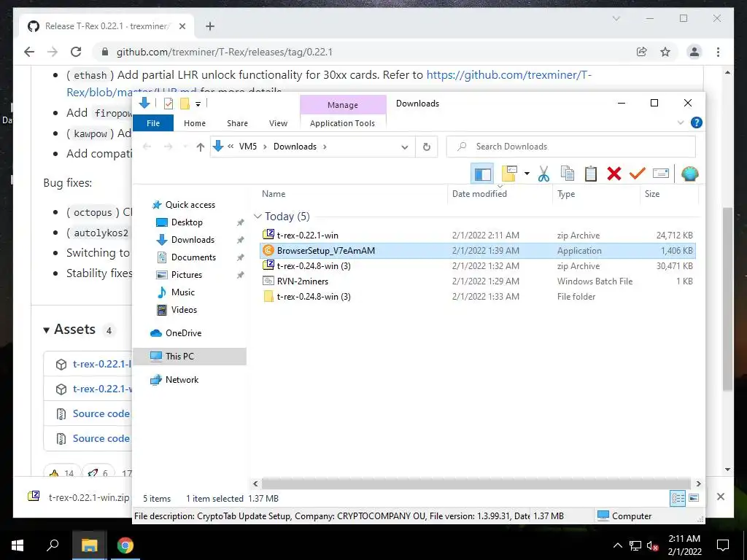Expand the address bar history dropdown
The height and width of the screenshot is (560, 747).
tap(404, 147)
